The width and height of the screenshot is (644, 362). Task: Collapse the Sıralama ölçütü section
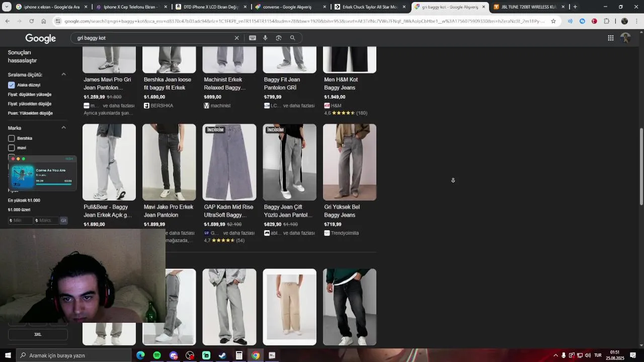click(64, 74)
